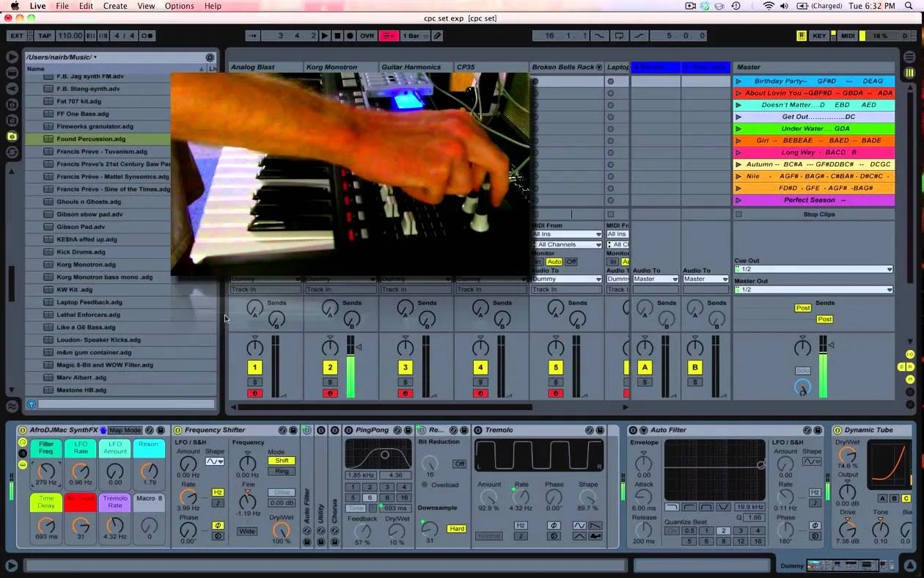
Task: Launch the Perfect Season scene
Action: pyautogui.click(x=814, y=200)
